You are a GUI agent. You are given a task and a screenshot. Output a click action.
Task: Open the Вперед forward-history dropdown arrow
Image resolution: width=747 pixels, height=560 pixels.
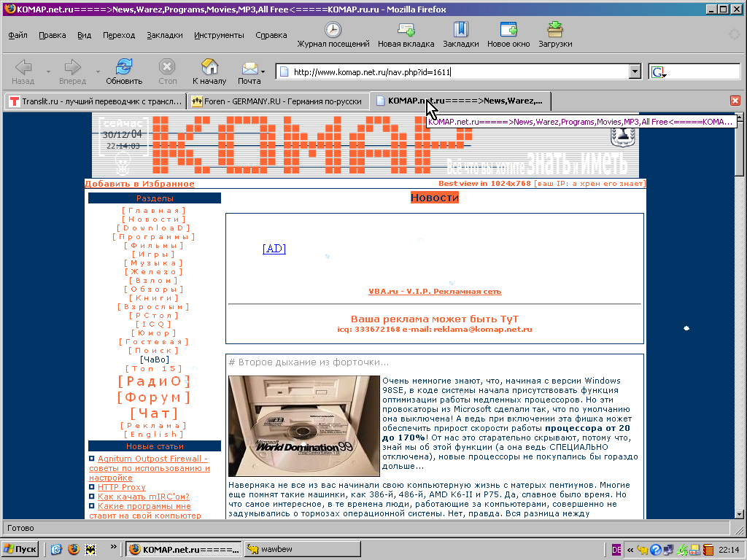click(98, 71)
